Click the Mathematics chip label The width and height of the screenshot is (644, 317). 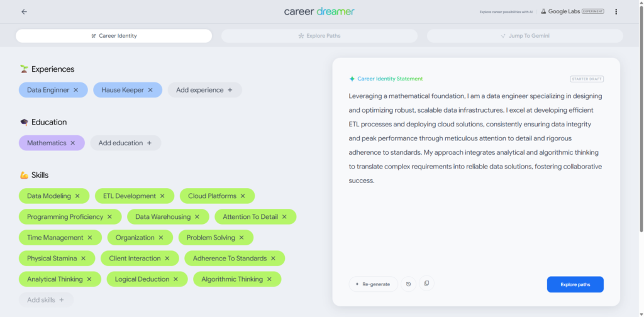(x=47, y=143)
